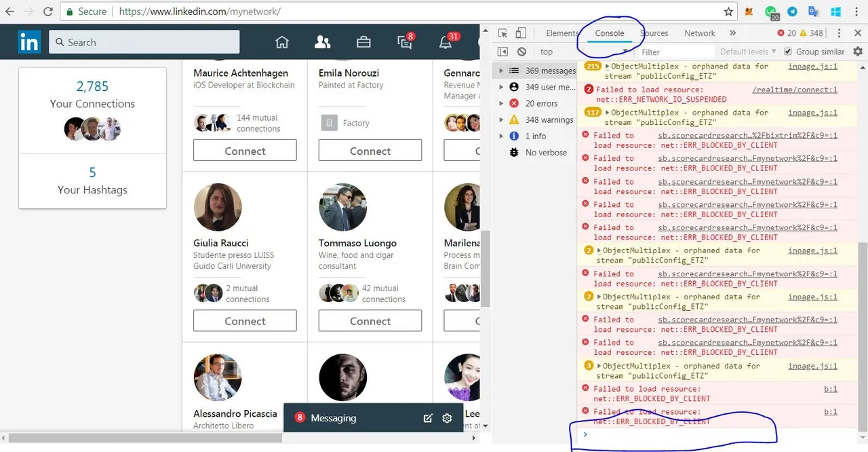Go back with browser back arrow

tap(10, 12)
